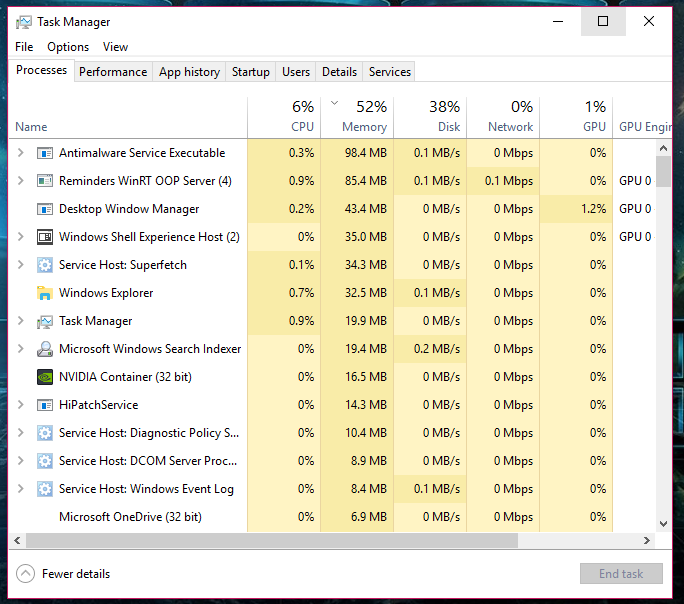Expand the Antimalware Service Executable entry
The height and width of the screenshot is (604, 684).
click(21, 153)
